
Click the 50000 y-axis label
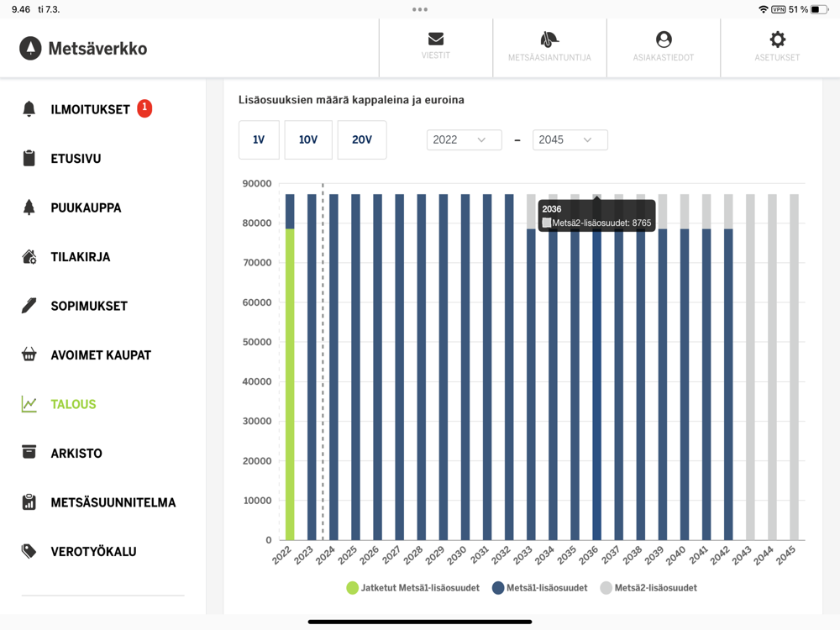(257, 342)
